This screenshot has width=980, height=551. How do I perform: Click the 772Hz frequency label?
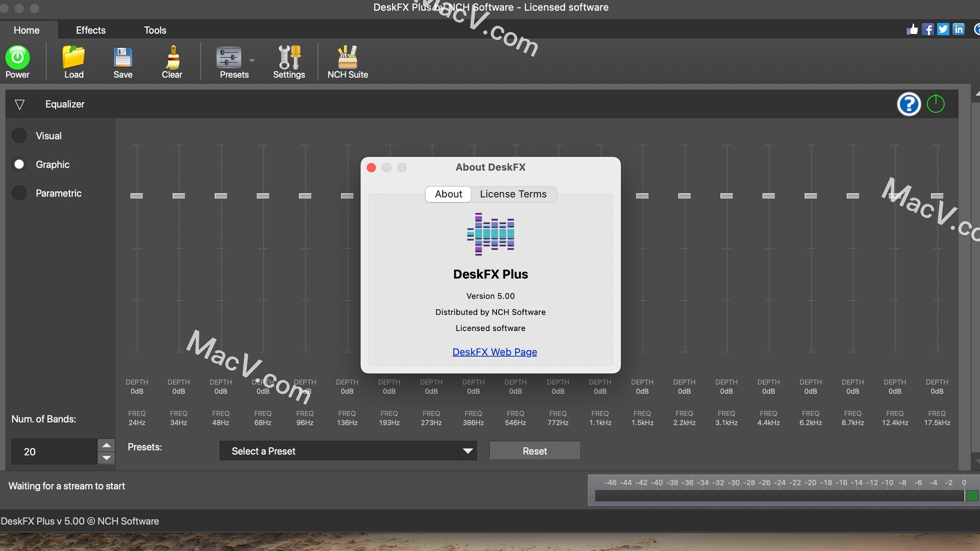558,423
